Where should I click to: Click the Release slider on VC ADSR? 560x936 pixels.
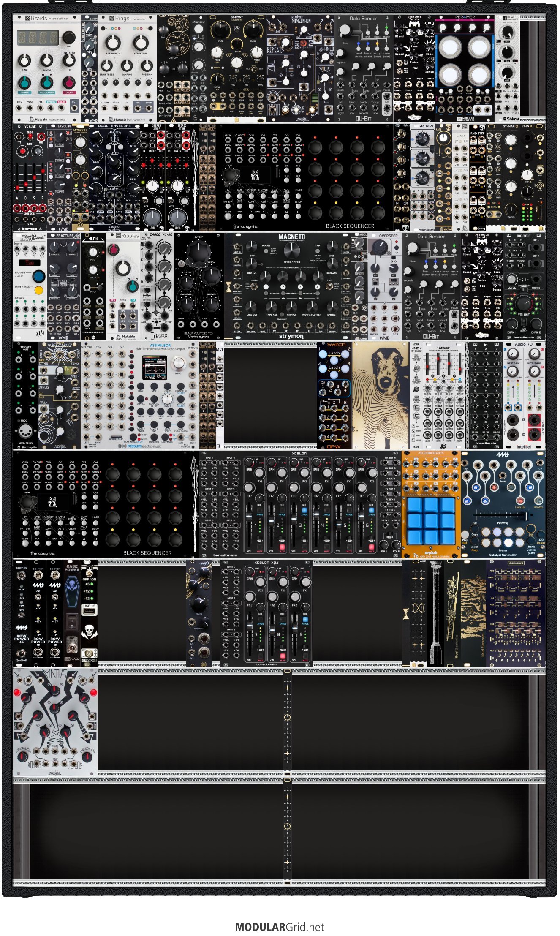(x=42, y=177)
